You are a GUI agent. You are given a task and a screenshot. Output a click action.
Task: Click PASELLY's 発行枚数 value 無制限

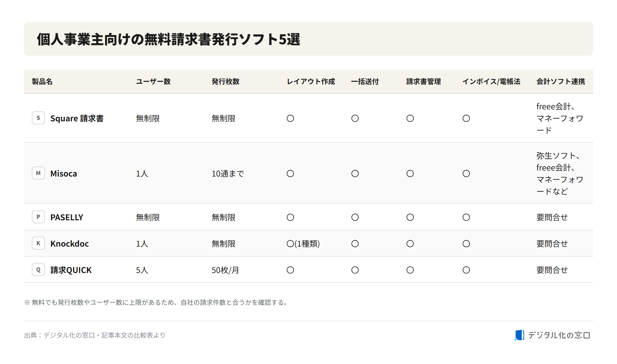pyautogui.click(x=223, y=217)
